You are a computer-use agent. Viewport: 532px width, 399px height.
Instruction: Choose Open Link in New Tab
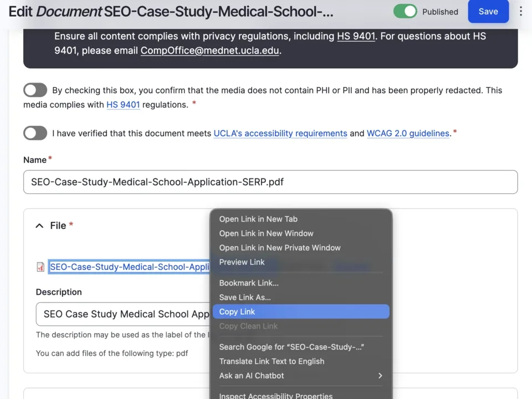[258, 219]
